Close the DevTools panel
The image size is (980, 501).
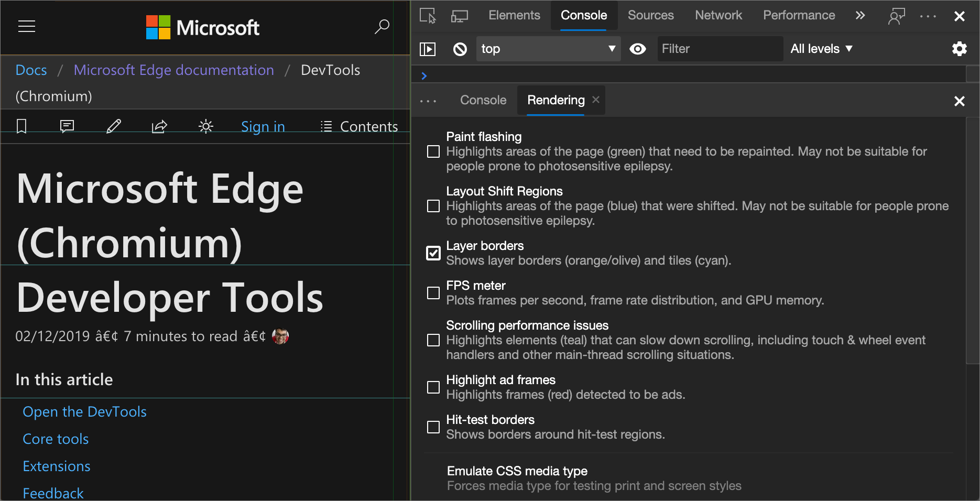click(x=960, y=16)
